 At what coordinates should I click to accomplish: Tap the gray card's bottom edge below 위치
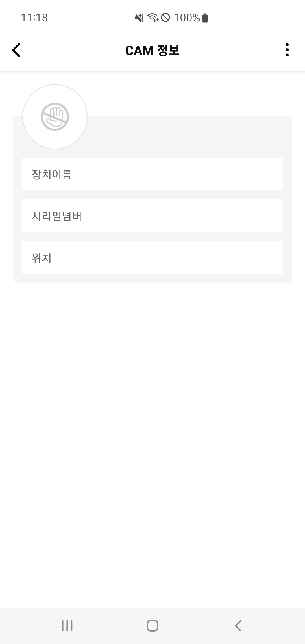click(x=152, y=279)
